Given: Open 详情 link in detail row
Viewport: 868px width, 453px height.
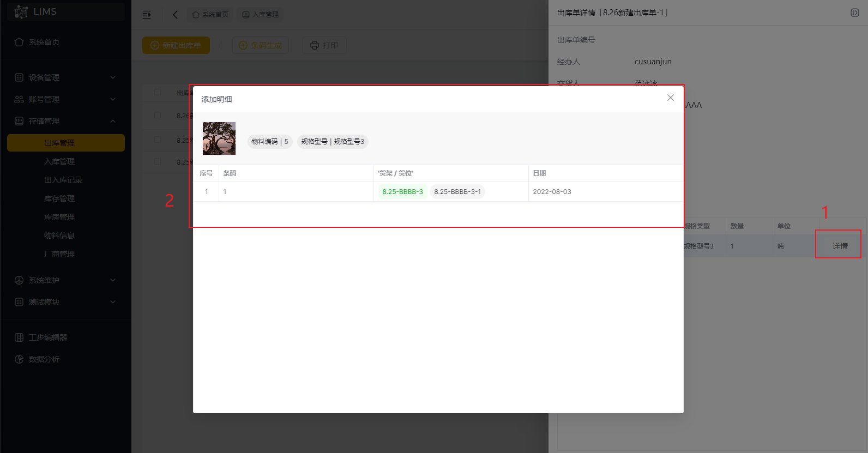Looking at the screenshot, I should pyautogui.click(x=840, y=246).
